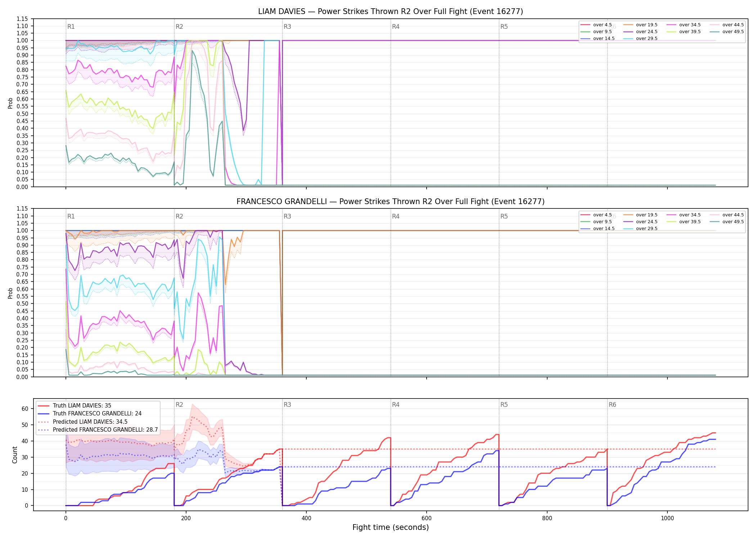
Task: Click the FRANCESCO GRANDELLI chart title
Action: pos(391,202)
